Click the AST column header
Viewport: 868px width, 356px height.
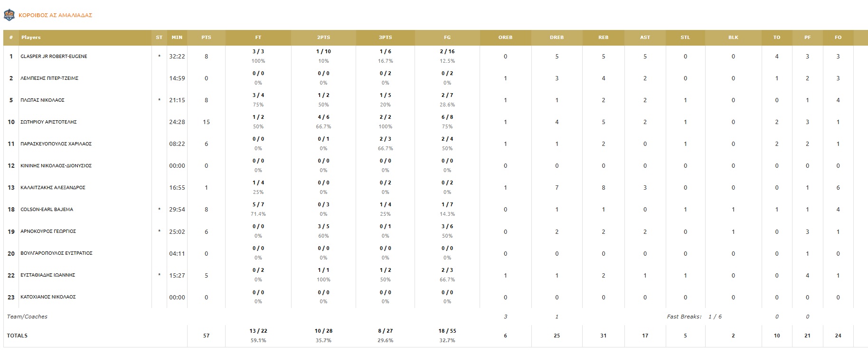[x=645, y=38]
